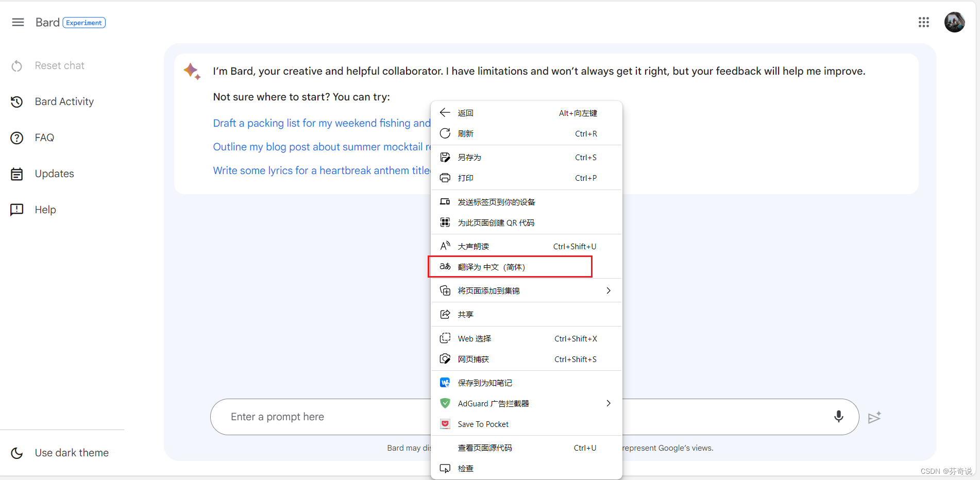980x480 pixels.
Task: Open the Updates sidebar link
Action: pyautogui.click(x=54, y=174)
